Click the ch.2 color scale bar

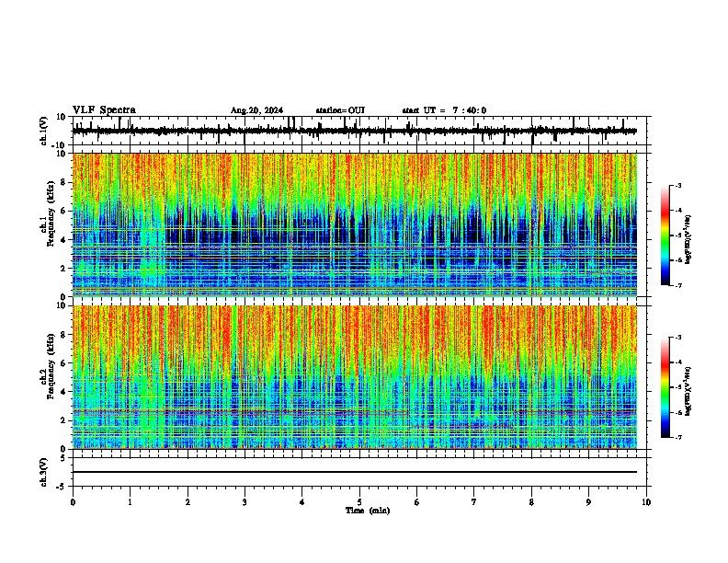click(x=665, y=387)
